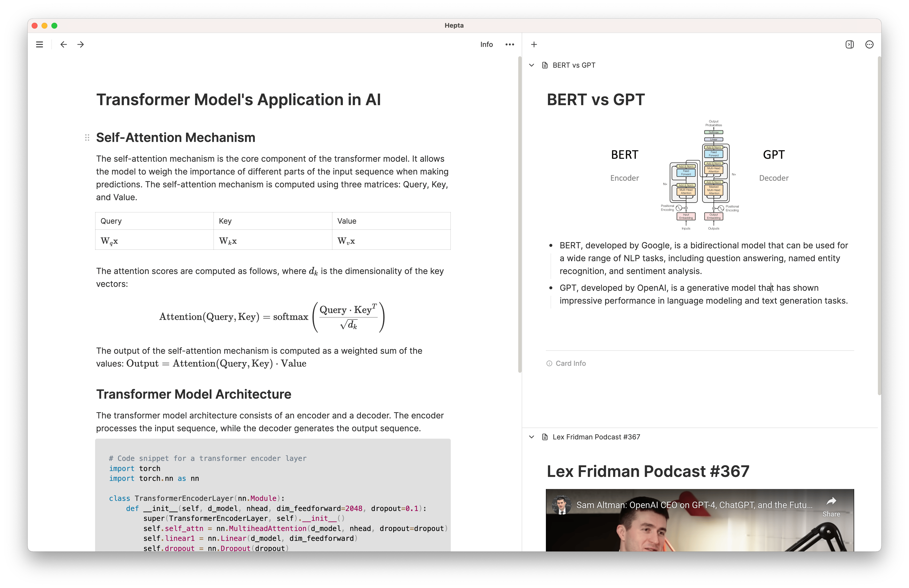Click the 'Hepta' window title
This screenshot has height=588, width=909.
[x=454, y=25]
